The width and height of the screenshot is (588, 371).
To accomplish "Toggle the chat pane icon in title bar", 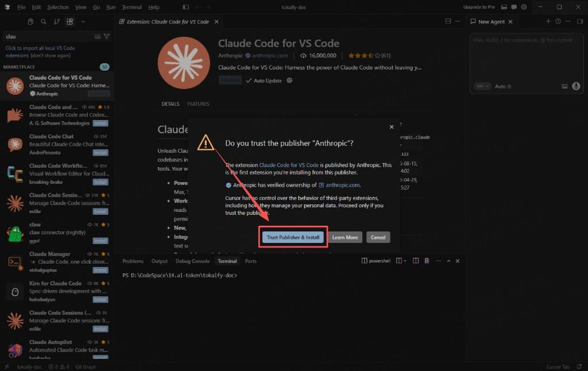I will click(514, 7).
